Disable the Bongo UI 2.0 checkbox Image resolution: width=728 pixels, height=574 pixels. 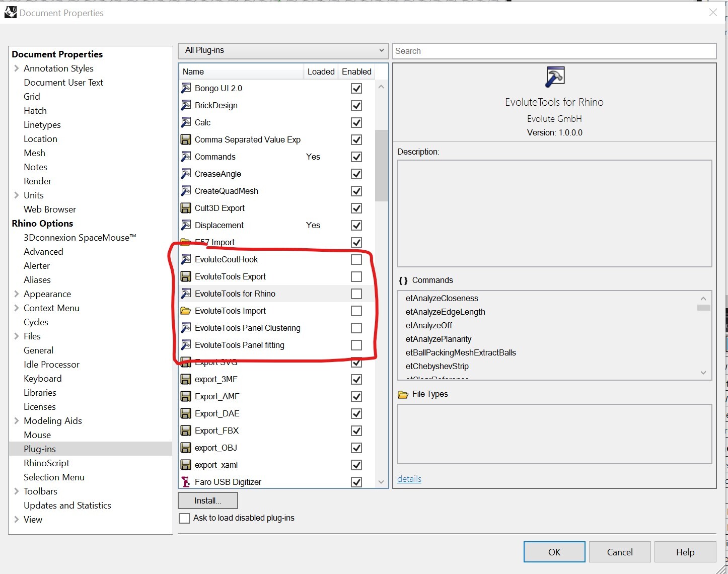(356, 88)
